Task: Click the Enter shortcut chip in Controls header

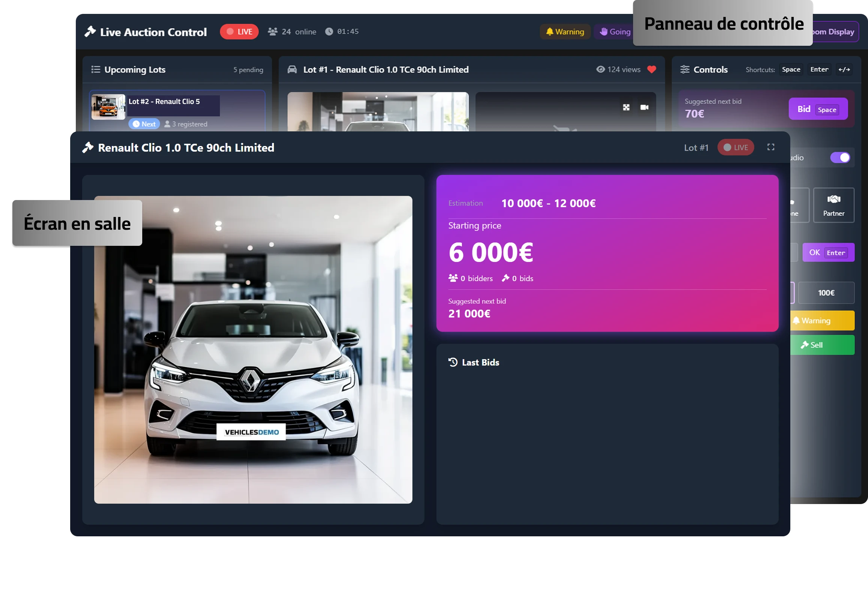Action: click(819, 69)
